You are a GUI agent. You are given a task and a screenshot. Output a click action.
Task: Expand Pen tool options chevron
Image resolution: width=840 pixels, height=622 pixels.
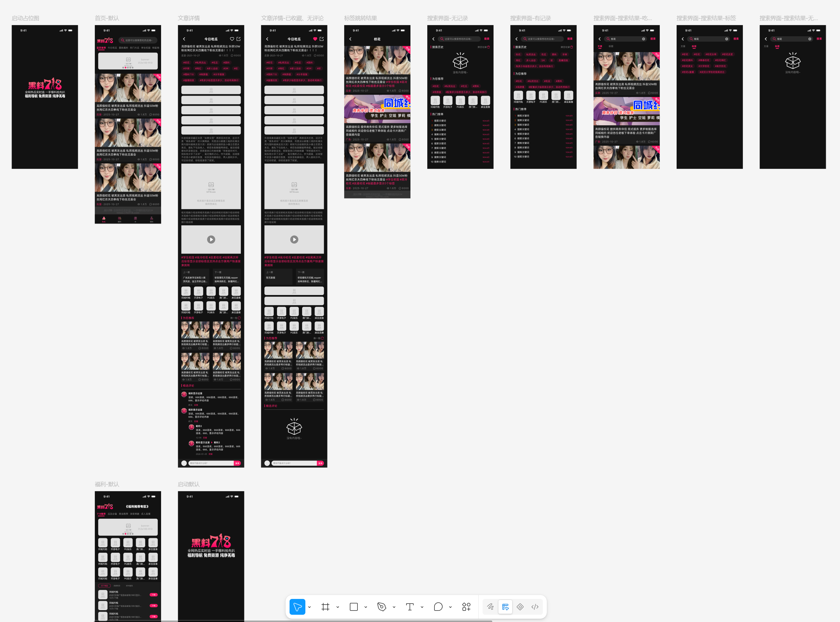coord(394,607)
